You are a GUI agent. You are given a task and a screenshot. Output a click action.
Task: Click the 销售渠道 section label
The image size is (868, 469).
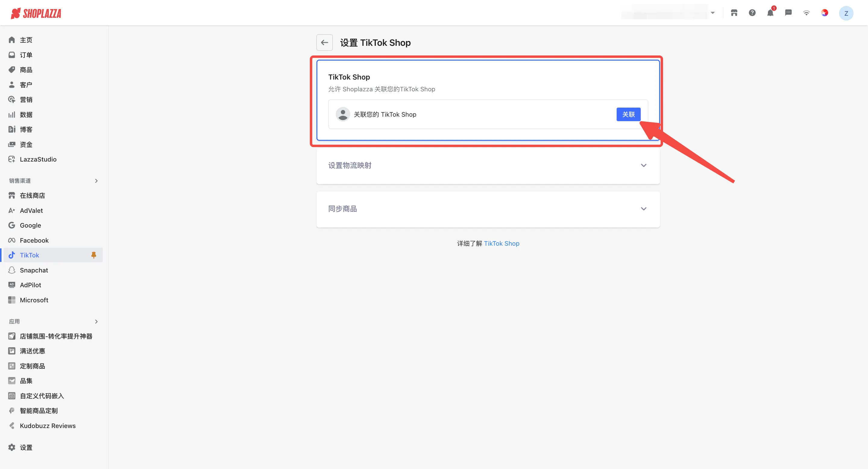click(x=20, y=181)
